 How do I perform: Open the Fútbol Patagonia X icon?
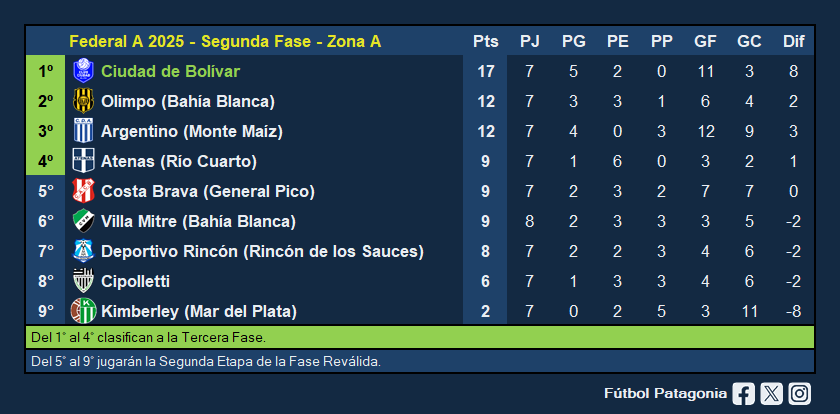(x=771, y=394)
